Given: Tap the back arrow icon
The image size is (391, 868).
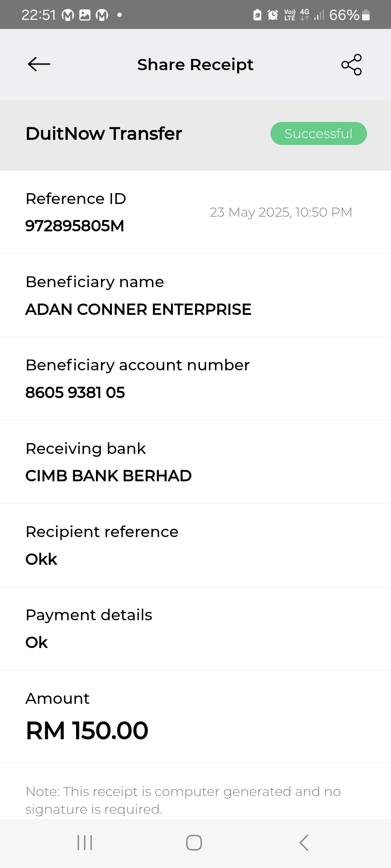Looking at the screenshot, I should [39, 64].
